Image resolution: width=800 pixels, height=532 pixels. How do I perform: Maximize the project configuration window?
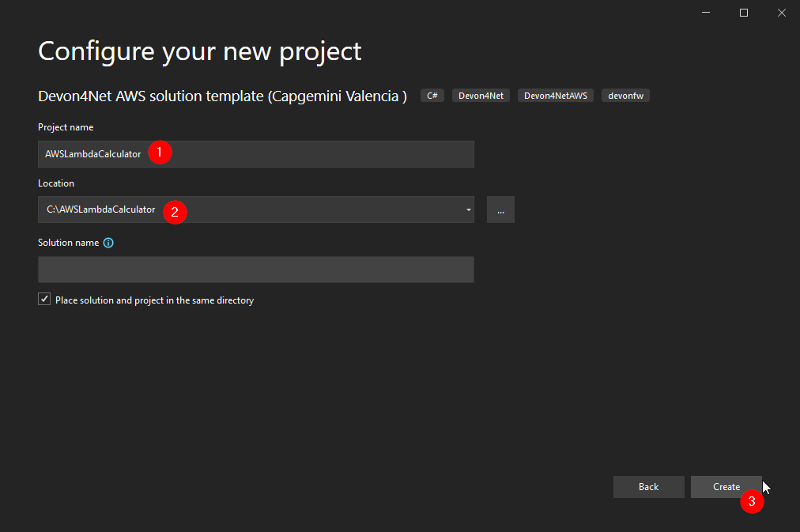pos(743,12)
